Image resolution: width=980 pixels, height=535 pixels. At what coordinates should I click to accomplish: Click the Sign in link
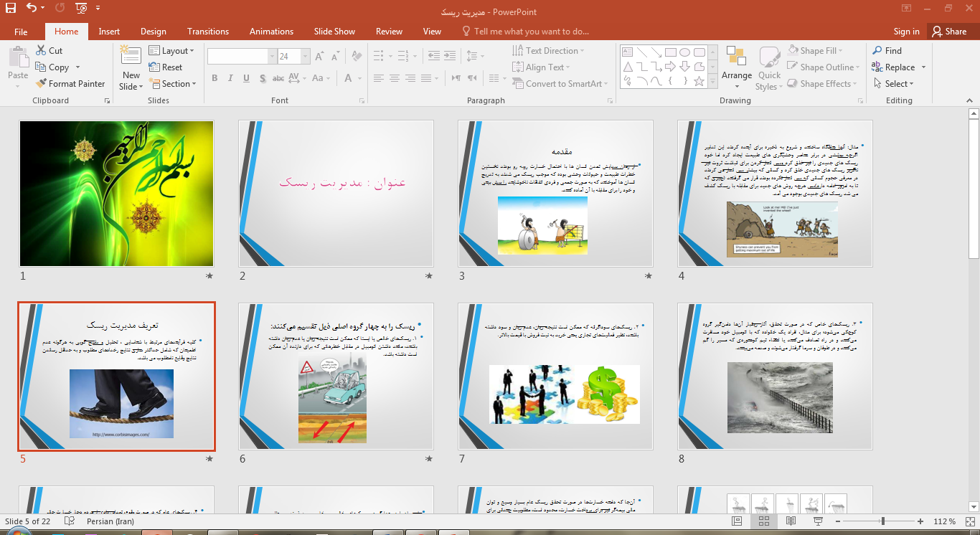click(906, 32)
